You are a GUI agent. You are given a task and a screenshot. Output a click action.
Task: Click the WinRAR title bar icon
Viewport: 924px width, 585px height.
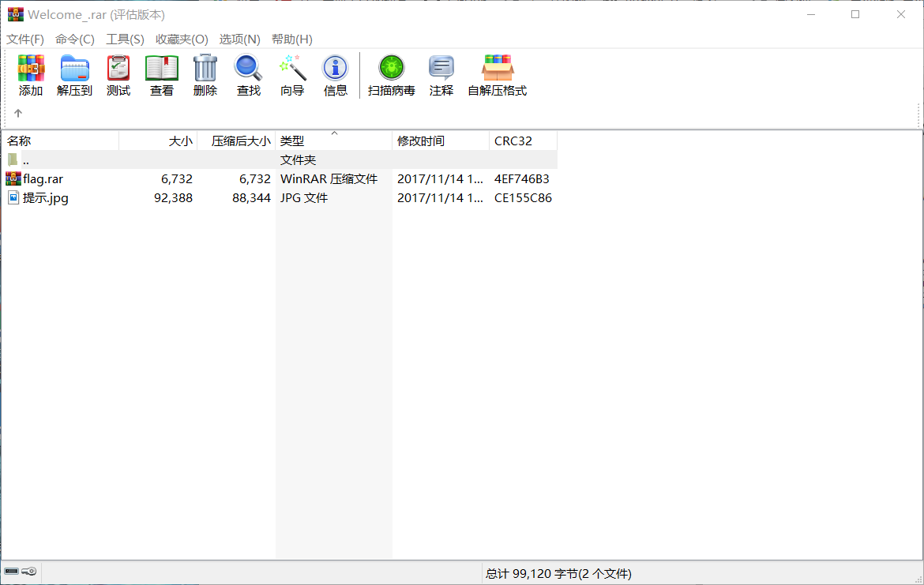coord(15,14)
